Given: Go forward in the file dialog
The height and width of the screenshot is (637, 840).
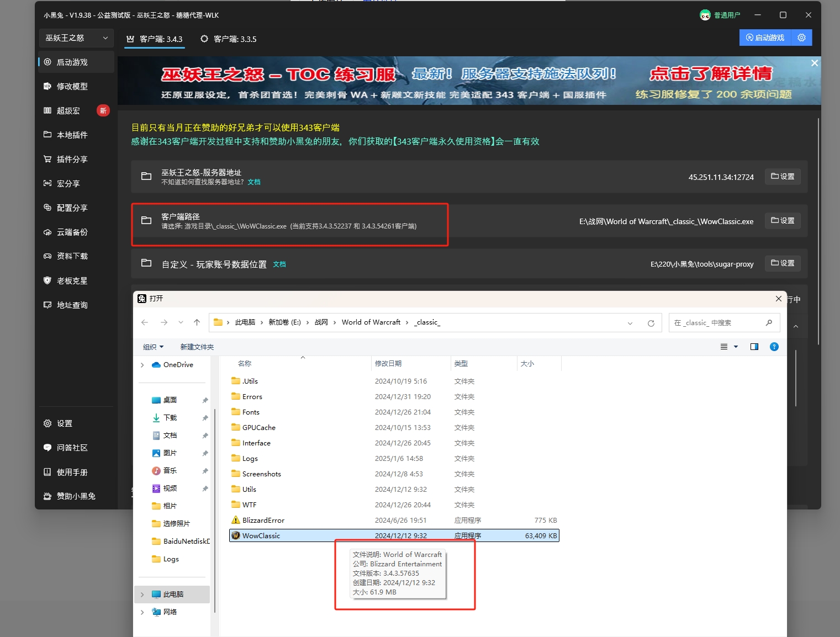Looking at the screenshot, I should [164, 322].
